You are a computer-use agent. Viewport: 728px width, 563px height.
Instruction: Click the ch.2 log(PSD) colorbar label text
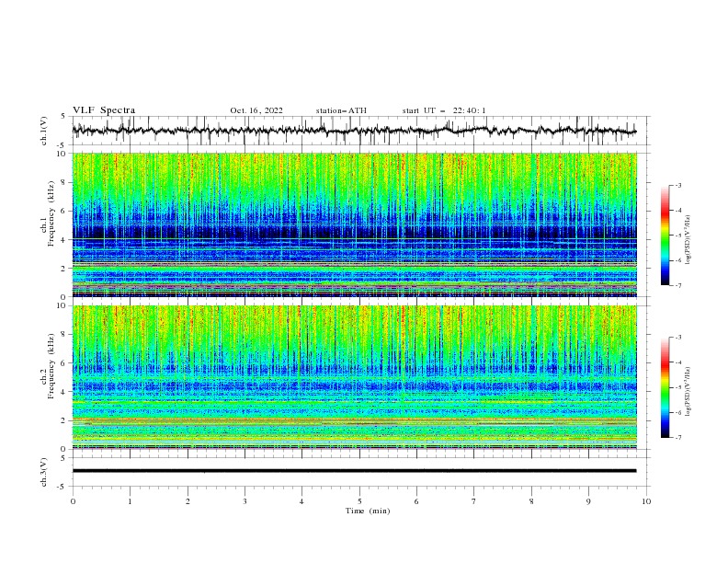pyautogui.click(x=688, y=392)
